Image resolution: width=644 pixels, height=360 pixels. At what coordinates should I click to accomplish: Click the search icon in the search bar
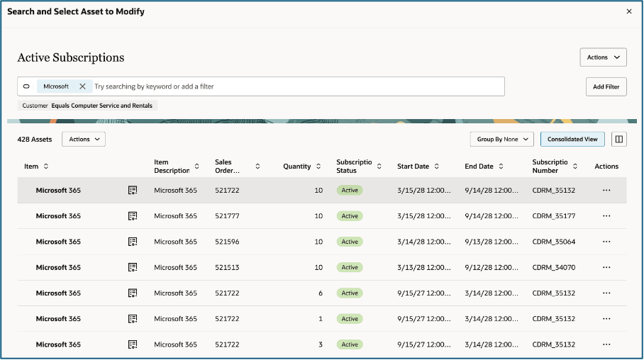click(x=26, y=86)
